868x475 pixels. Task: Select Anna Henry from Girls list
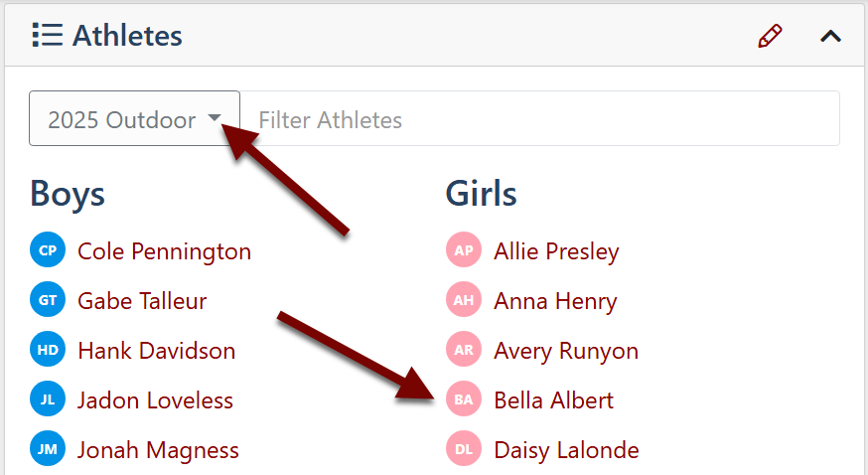point(555,301)
